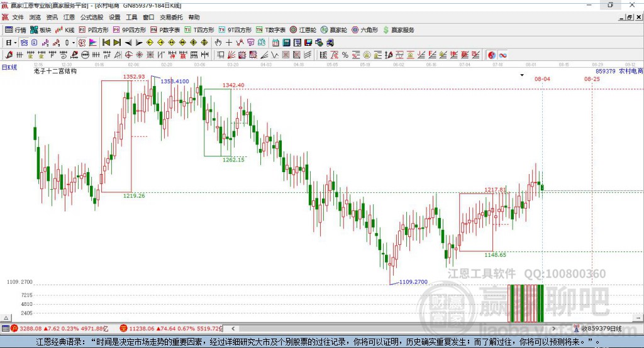Screen dimensions: 644x348
Task: Step chart left with black arrow
Action: tap(128, 43)
